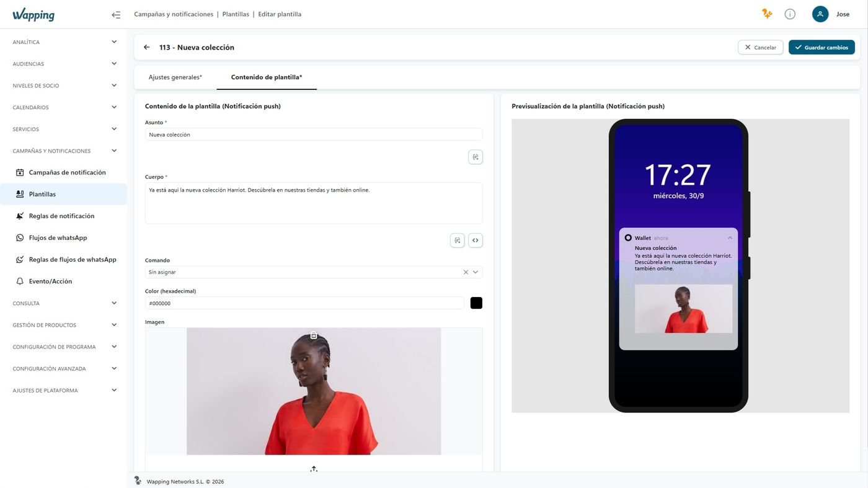The width and height of the screenshot is (868, 488).
Task: Click the Cancelar button
Action: [x=760, y=47]
